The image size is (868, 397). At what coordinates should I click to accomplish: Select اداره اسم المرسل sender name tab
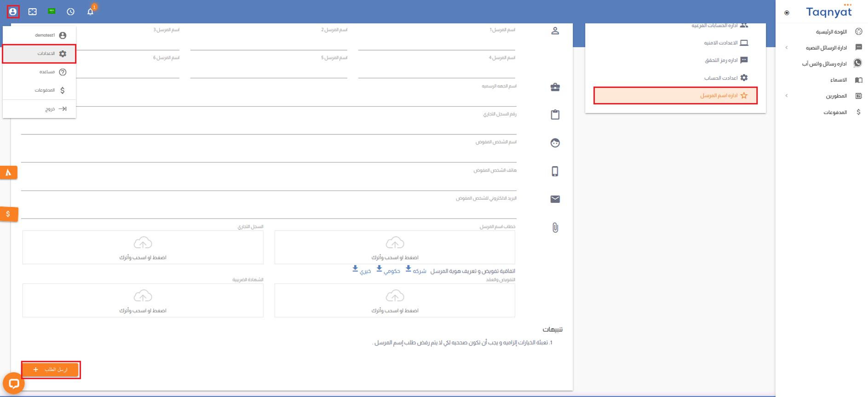(x=675, y=96)
